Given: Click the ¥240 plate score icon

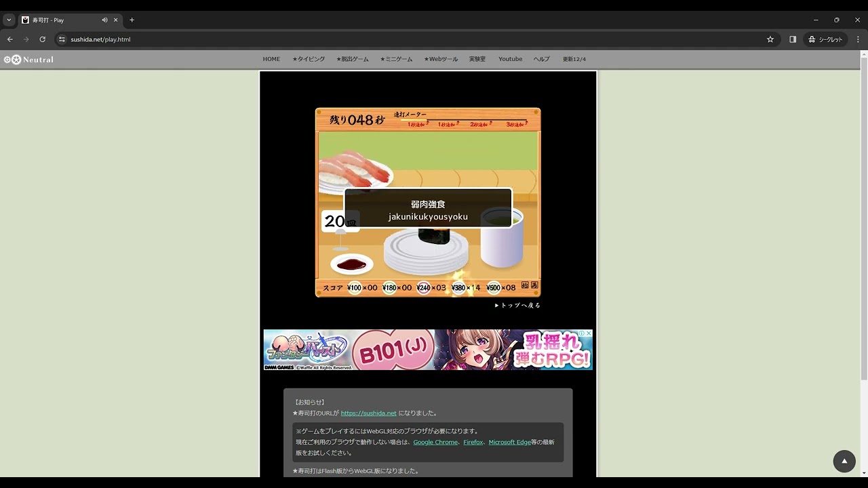Looking at the screenshot, I should [424, 287].
